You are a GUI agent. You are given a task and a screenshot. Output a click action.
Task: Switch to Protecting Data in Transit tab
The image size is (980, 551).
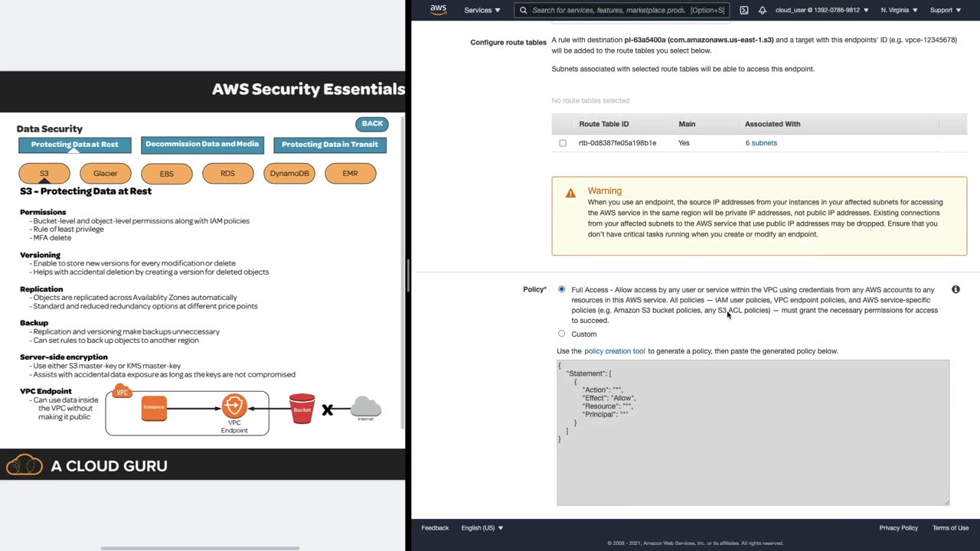pos(330,145)
